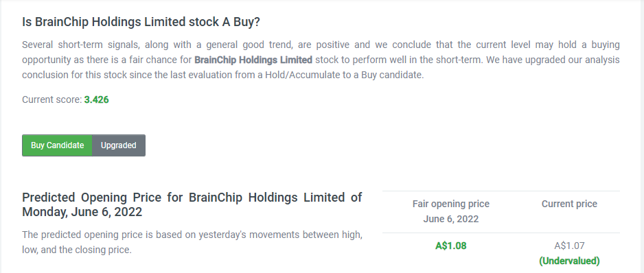Click the green (Undervalued) label
Viewport: 644px width, 273px height.
point(569,261)
